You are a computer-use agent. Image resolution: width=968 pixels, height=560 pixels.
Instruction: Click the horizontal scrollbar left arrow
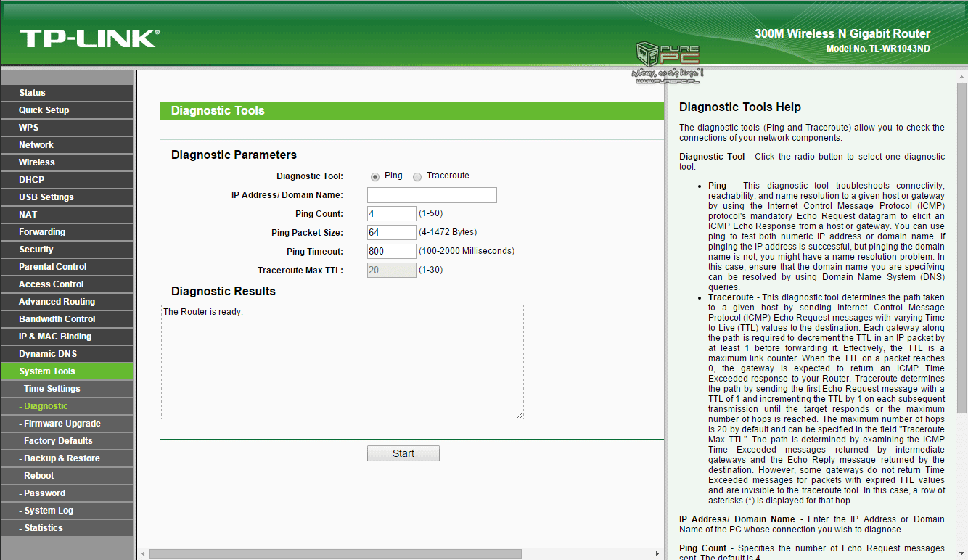pos(143,553)
